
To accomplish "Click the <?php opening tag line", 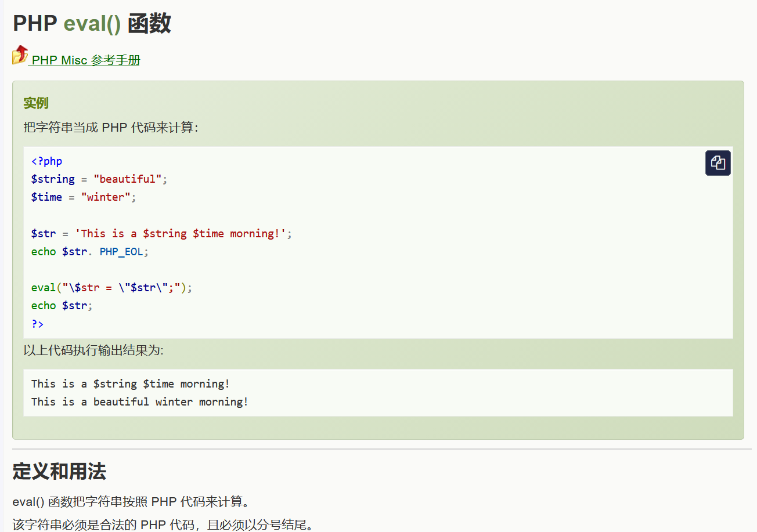I will [46, 161].
